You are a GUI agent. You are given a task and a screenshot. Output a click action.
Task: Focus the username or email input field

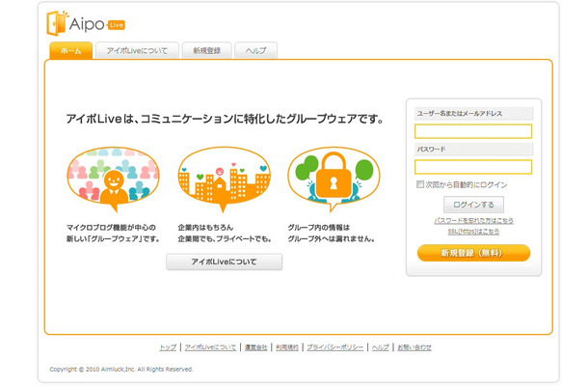473,131
